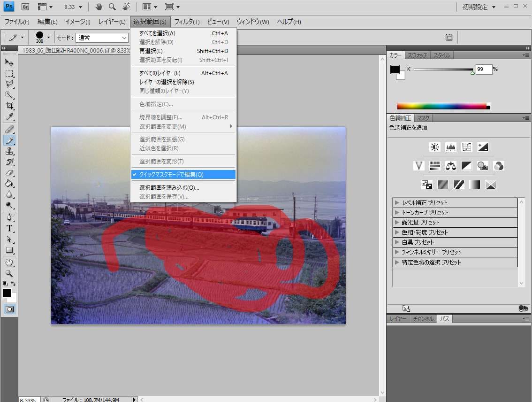The image size is (532, 402).
Task: Add a Curves adjustment via icon
Action: click(x=466, y=147)
